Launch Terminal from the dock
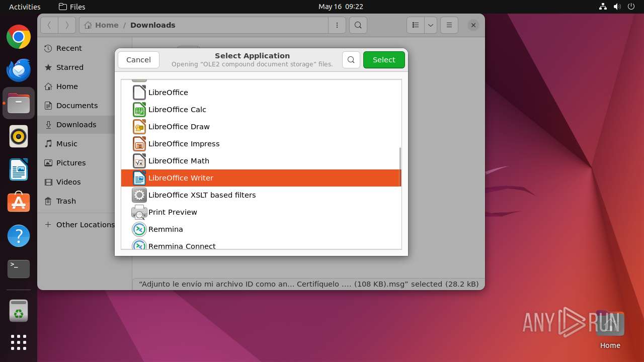This screenshot has height=362, width=644. point(19,268)
